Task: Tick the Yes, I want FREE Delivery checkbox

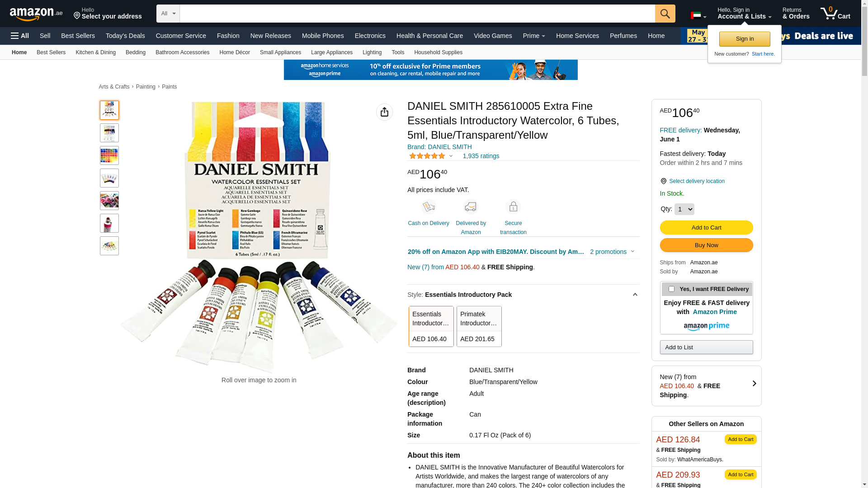Action: [671, 289]
